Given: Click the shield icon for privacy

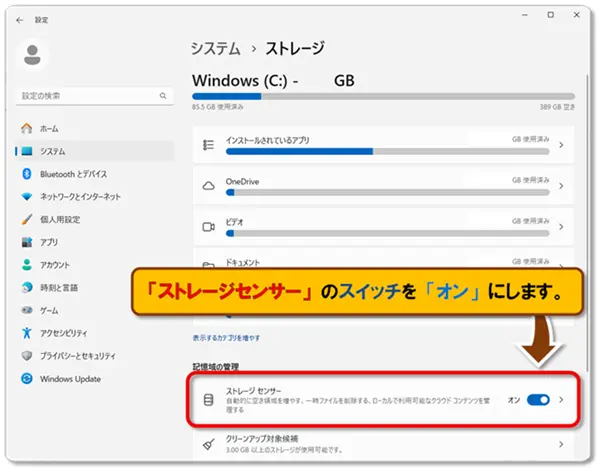Looking at the screenshot, I should point(27,356).
